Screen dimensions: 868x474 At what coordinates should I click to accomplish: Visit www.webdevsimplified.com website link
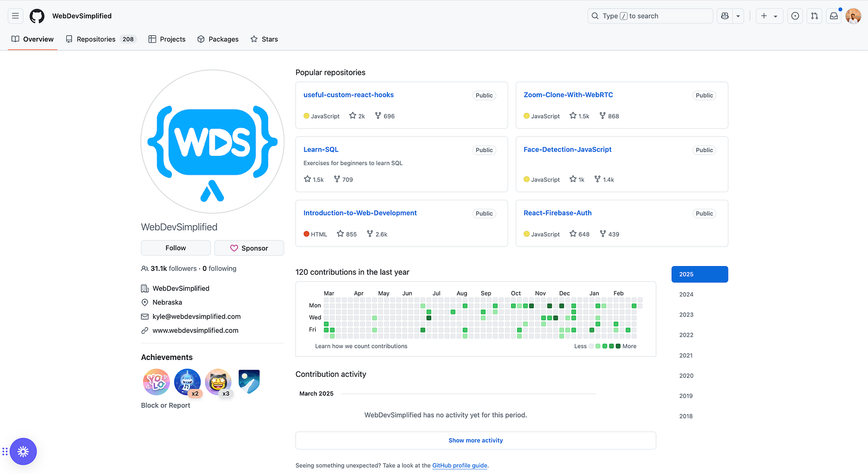click(195, 331)
